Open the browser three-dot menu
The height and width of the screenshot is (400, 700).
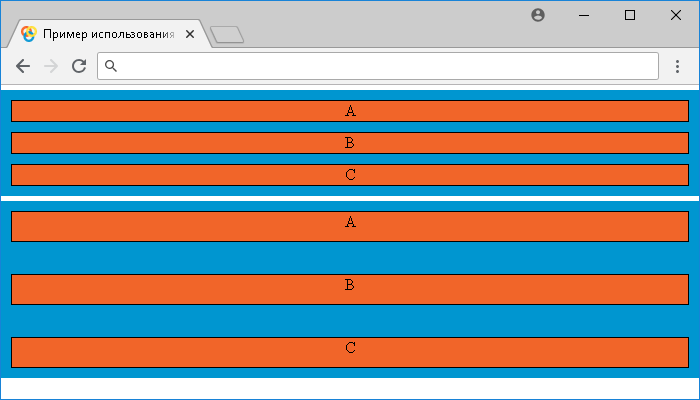[x=677, y=66]
